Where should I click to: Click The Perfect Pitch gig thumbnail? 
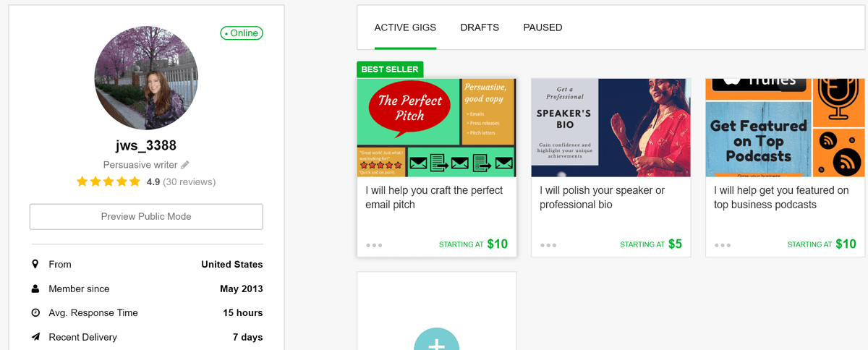click(x=436, y=127)
